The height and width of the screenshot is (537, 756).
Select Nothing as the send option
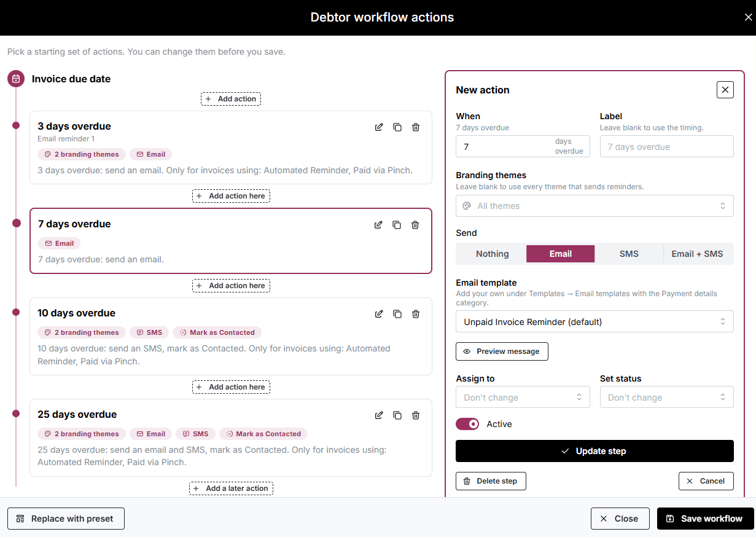click(x=492, y=254)
